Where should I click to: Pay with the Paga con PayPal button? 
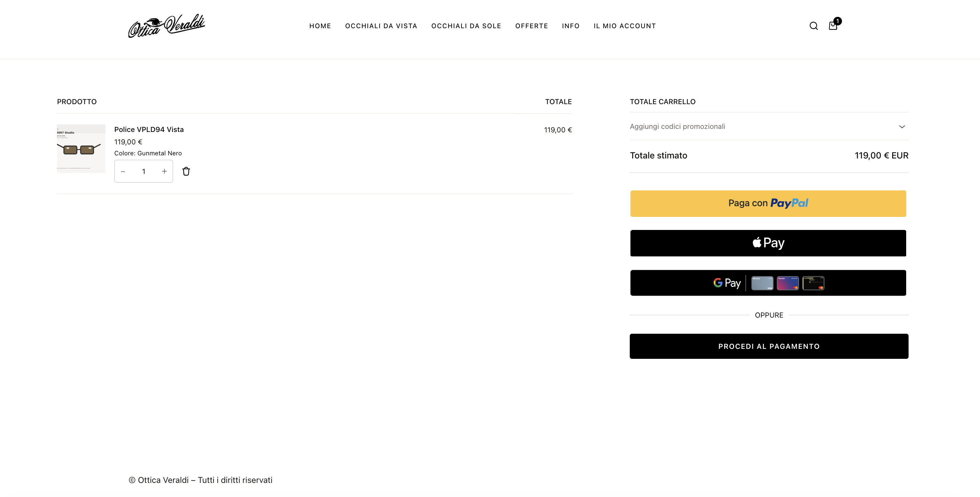768,204
